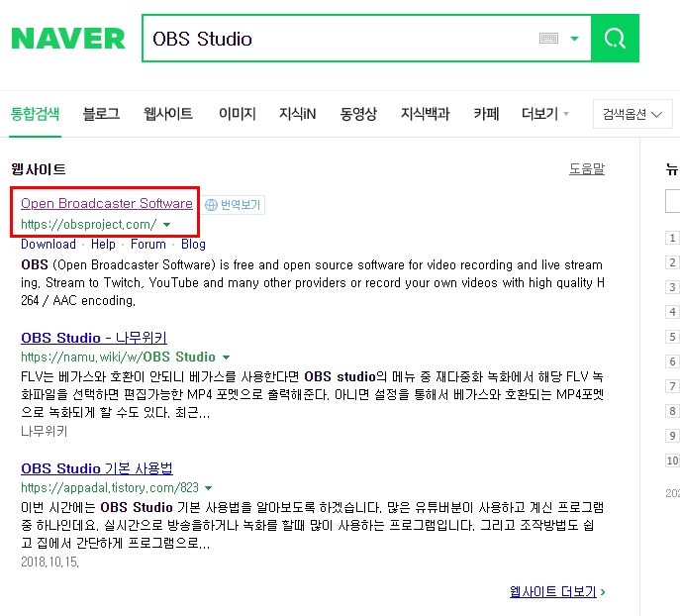Click the NAVER logo

(x=68, y=39)
